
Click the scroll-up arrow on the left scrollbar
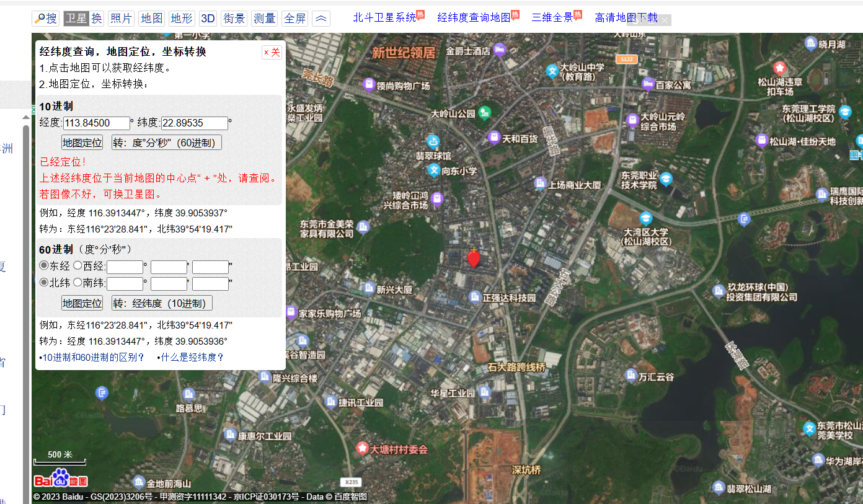(x=26, y=117)
